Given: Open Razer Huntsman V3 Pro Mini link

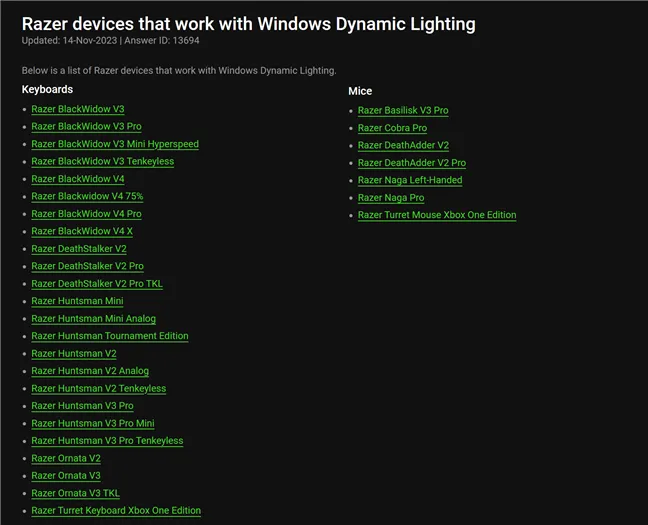Looking at the screenshot, I should (x=93, y=424).
